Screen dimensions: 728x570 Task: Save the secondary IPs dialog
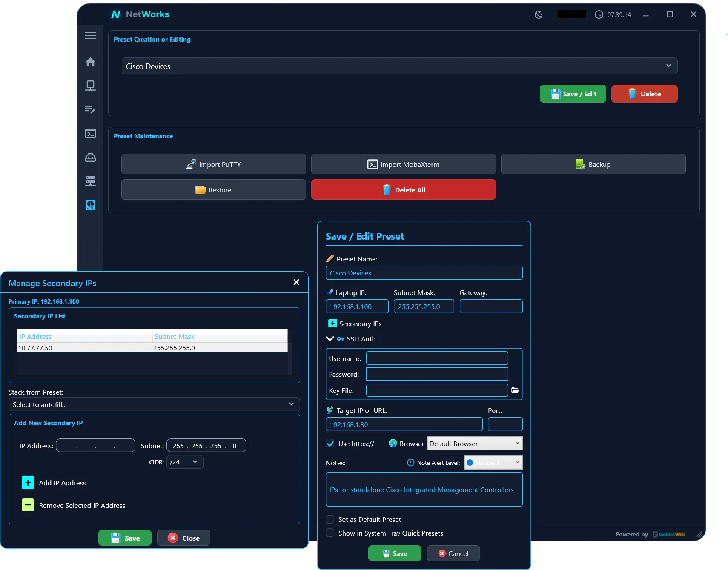125,538
